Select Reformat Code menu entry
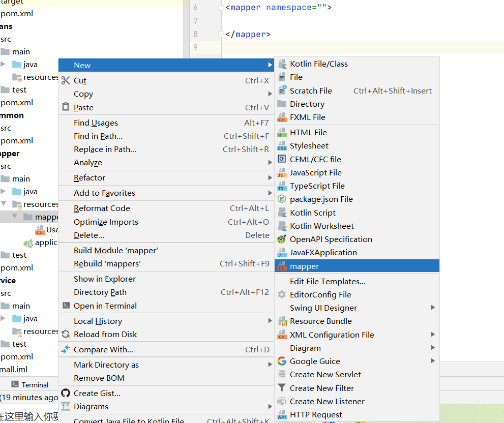The width and height of the screenshot is (504, 423). click(x=166, y=208)
